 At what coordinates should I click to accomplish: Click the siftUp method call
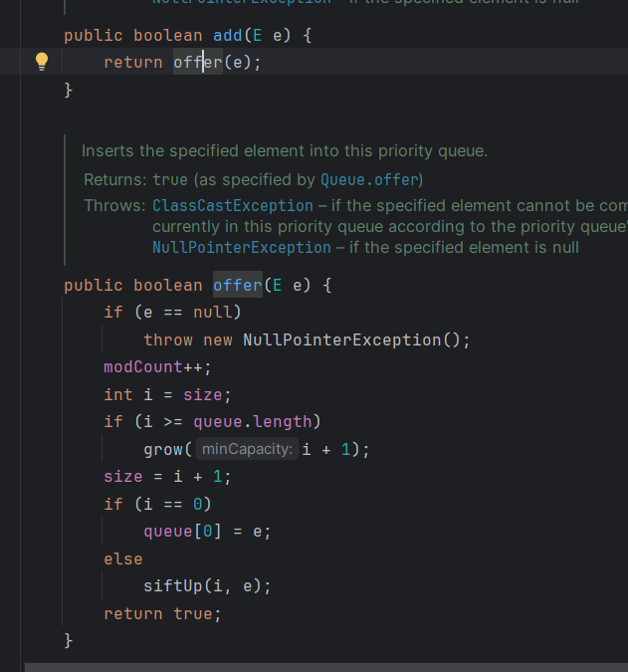(172, 586)
